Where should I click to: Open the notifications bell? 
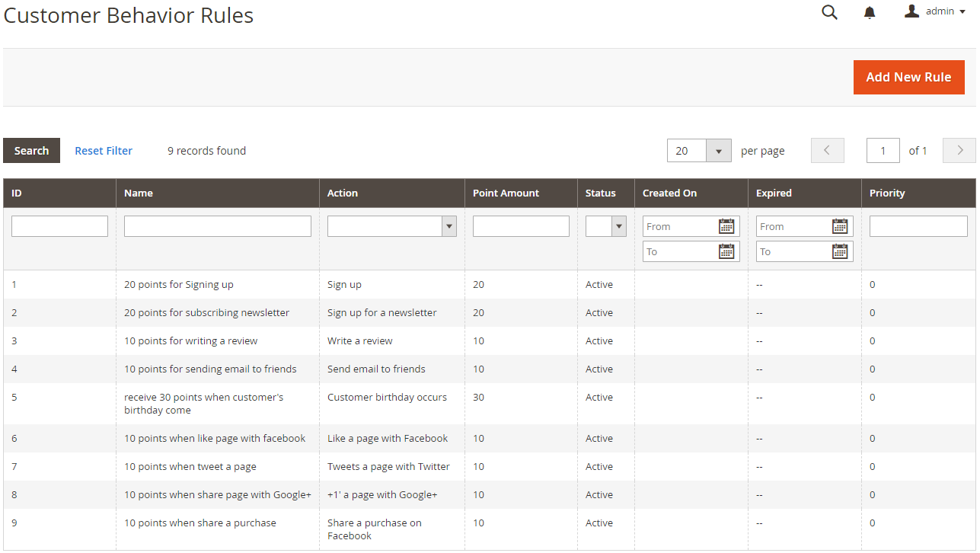point(870,12)
